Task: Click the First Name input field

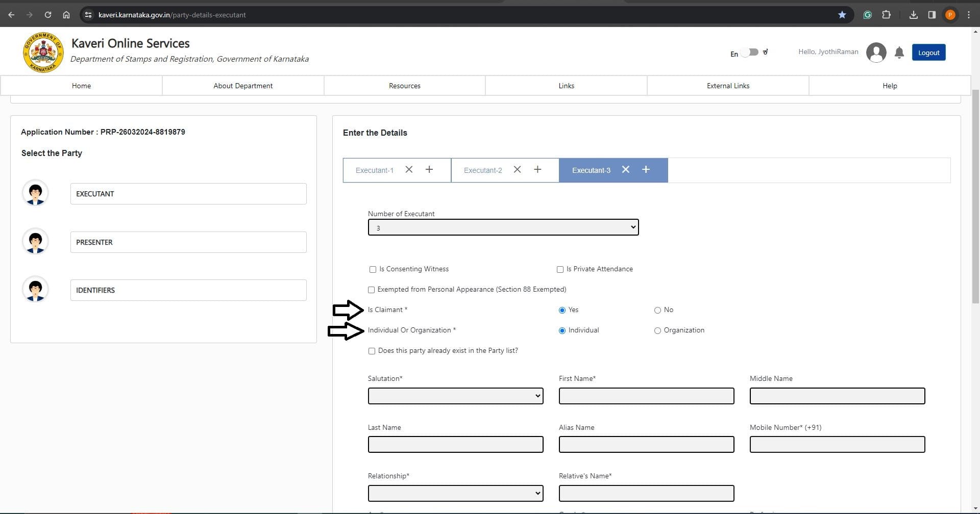Action: (x=646, y=396)
